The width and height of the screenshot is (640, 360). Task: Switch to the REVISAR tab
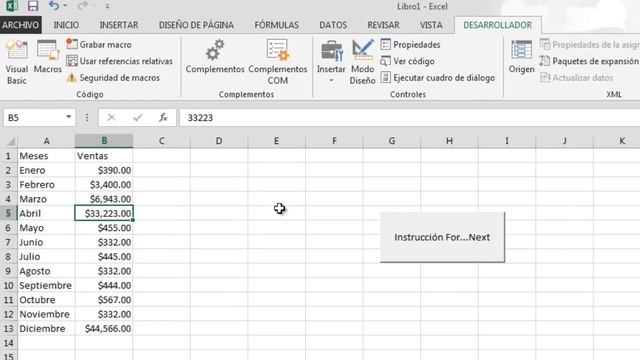click(x=383, y=25)
